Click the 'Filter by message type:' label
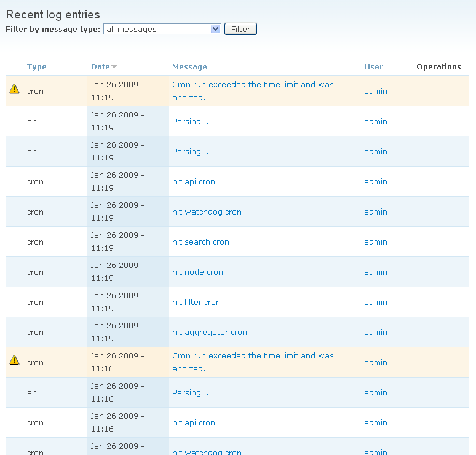 click(53, 29)
